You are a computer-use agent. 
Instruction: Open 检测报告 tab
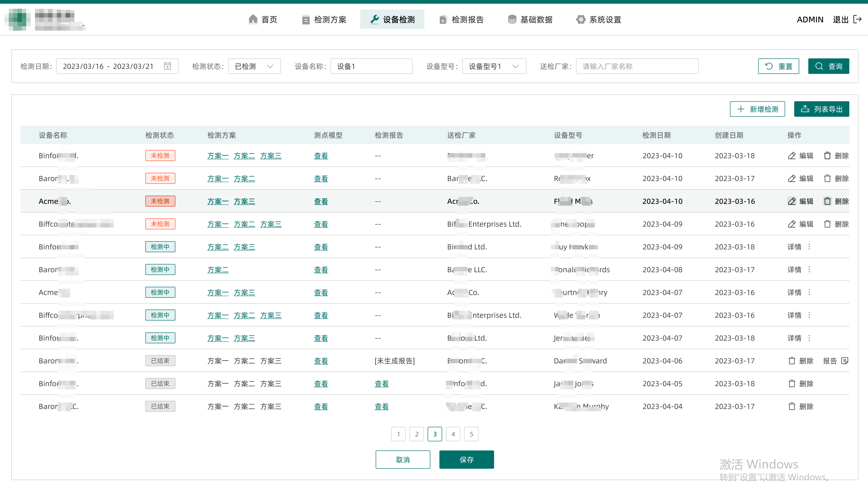[462, 20]
